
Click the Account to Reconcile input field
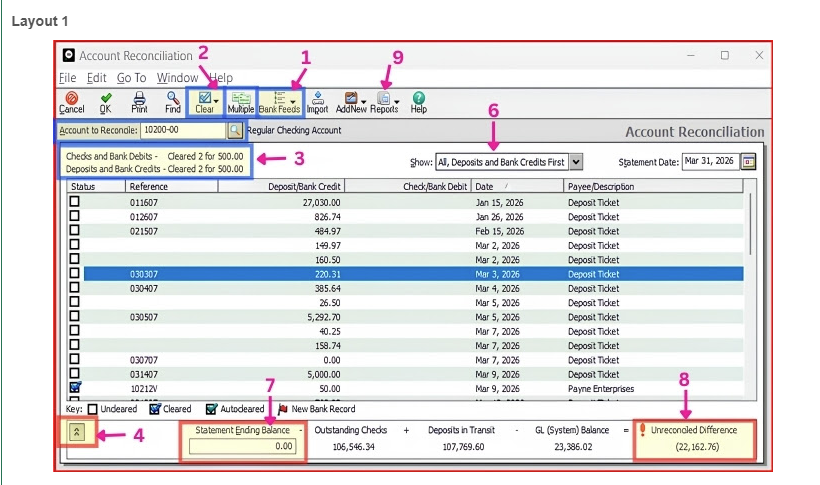point(183,130)
